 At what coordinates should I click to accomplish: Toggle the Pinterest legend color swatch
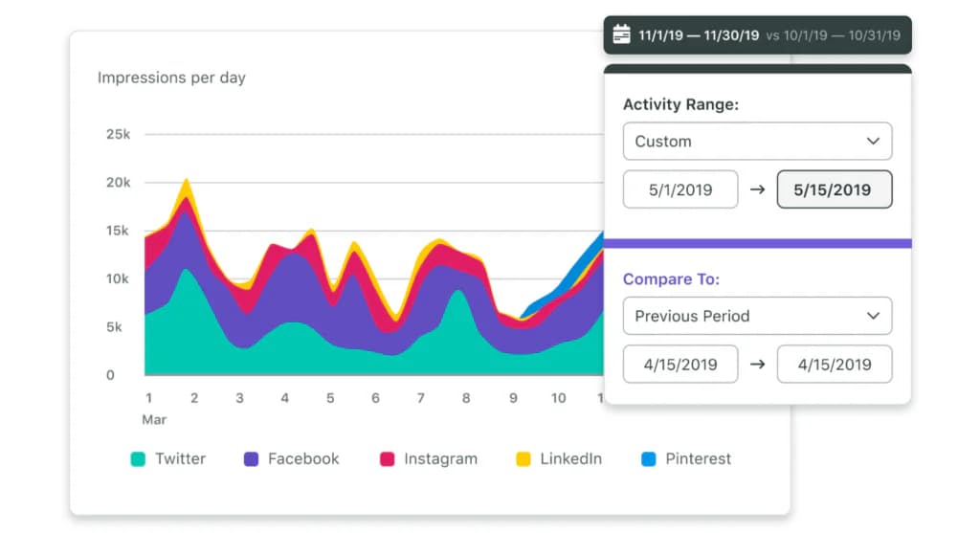[x=649, y=459]
